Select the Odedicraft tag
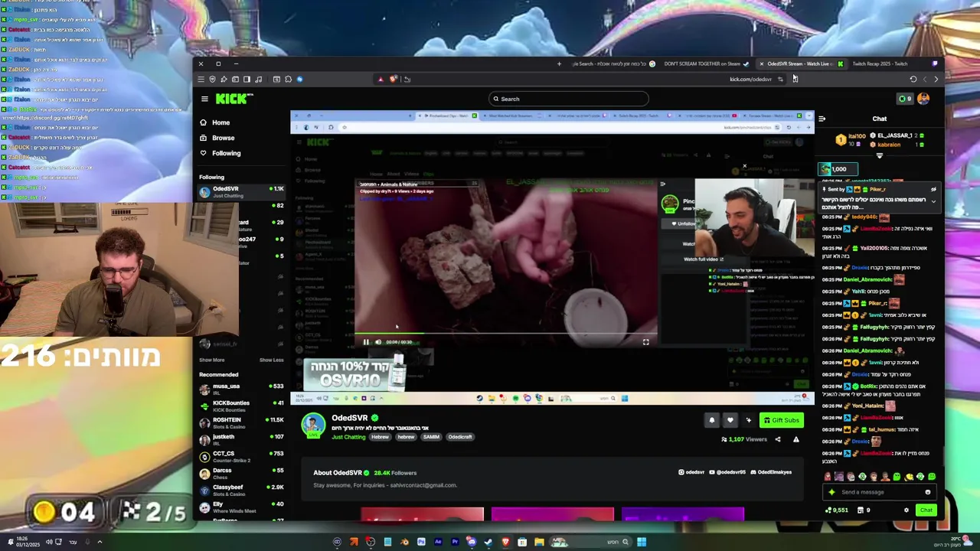This screenshot has width=980, height=551. click(460, 437)
